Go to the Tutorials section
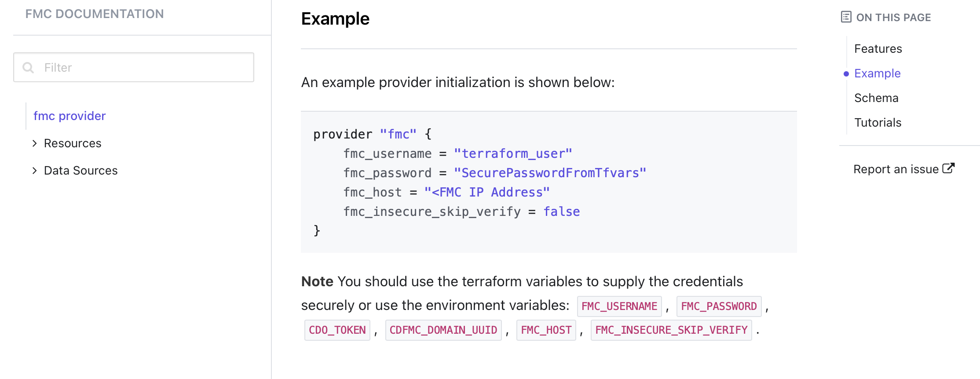 pyautogui.click(x=878, y=123)
